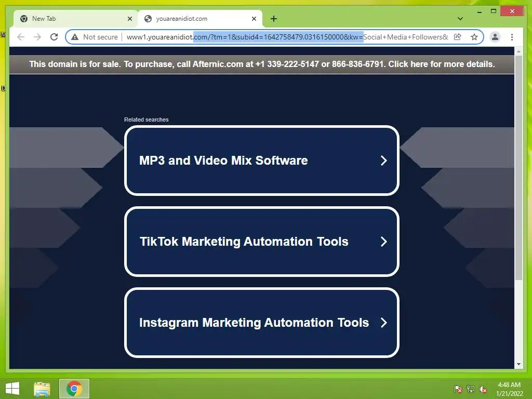
Task: Click the chevron on TikTok Marketing card
Action: click(x=384, y=242)
